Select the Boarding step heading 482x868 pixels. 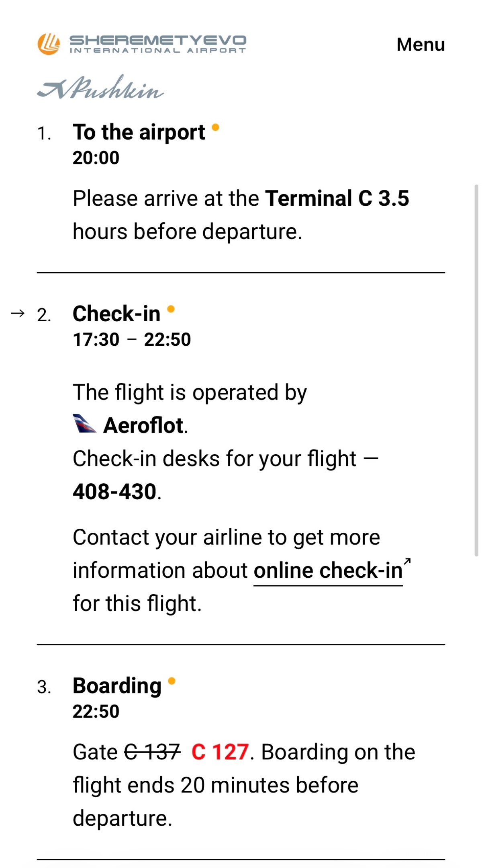pyautogui.click(x=117, y=685)
